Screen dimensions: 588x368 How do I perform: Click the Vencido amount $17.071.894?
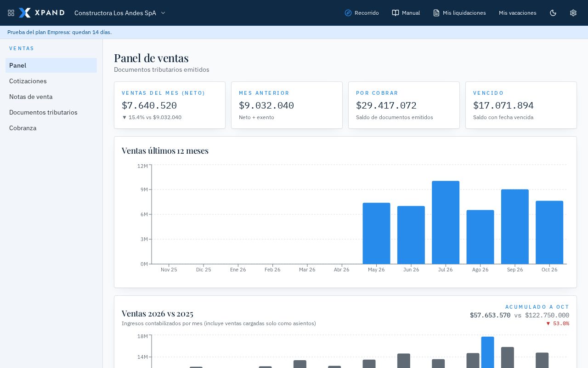(x=503, y=105)
